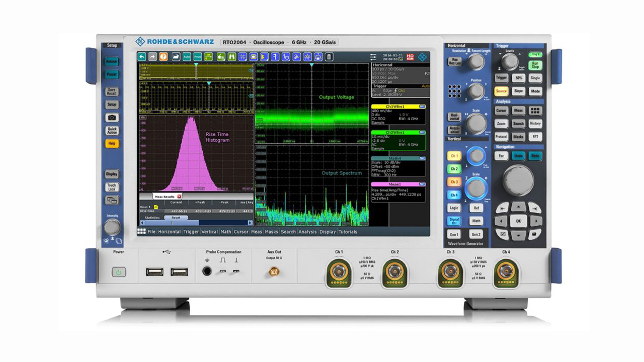
Task: Click the Horizontal Scale knob
Action: click(x=476, y=123)
